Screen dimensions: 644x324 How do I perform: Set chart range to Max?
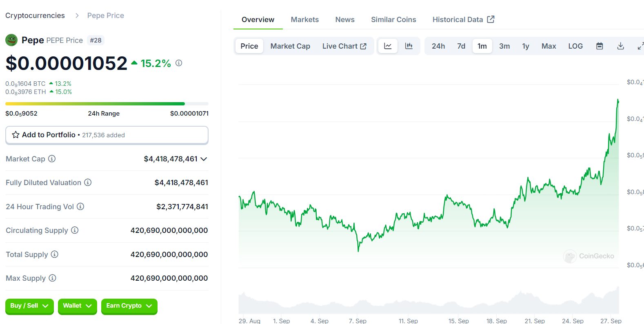tap(549, 46)
